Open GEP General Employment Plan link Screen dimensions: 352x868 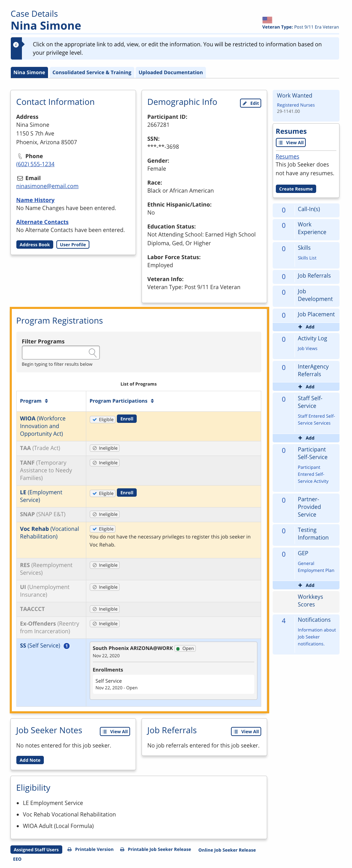316,567
